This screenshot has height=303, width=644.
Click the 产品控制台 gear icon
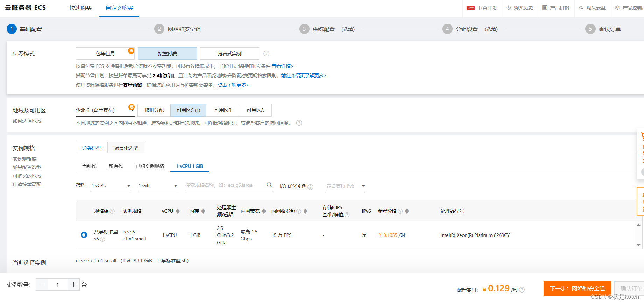[617, 8]
